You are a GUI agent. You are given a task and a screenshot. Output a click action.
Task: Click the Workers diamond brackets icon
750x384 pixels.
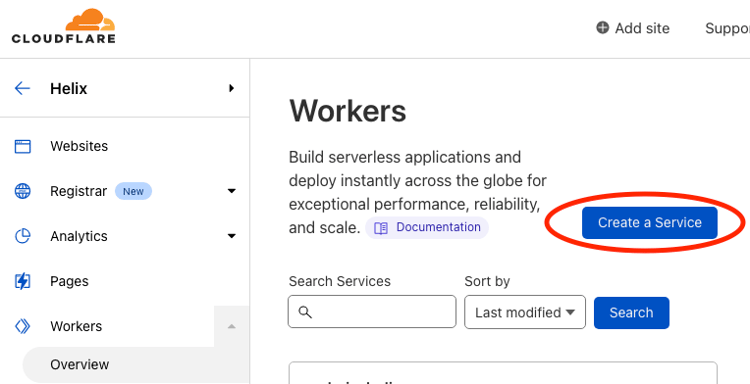point(22,326)
